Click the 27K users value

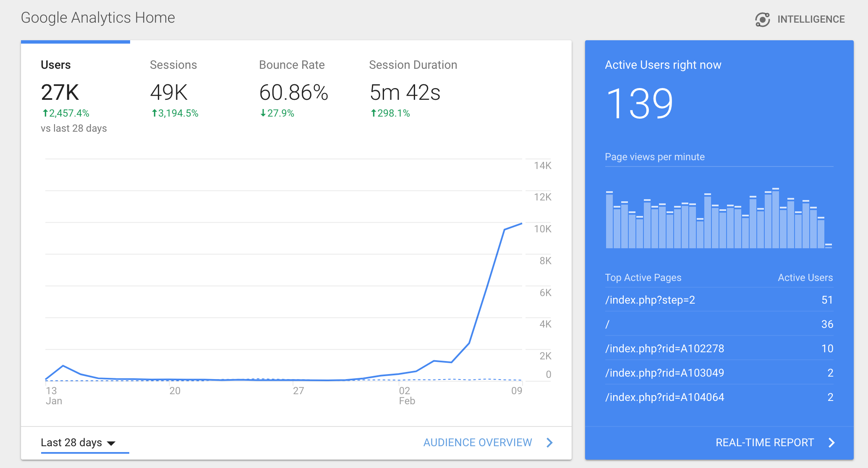60,92
